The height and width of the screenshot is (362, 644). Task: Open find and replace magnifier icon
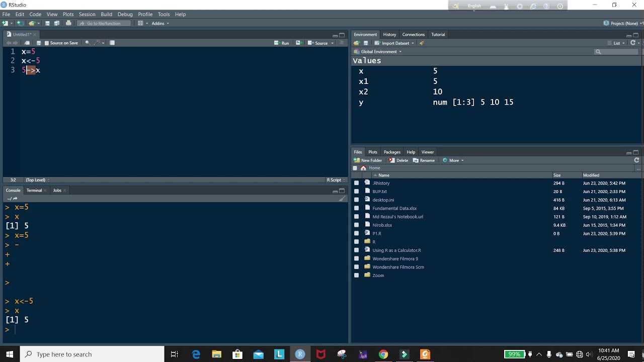pos(88,43)
